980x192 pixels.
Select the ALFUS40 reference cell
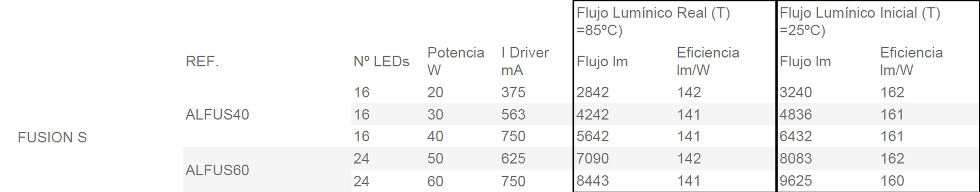(217, 115)
